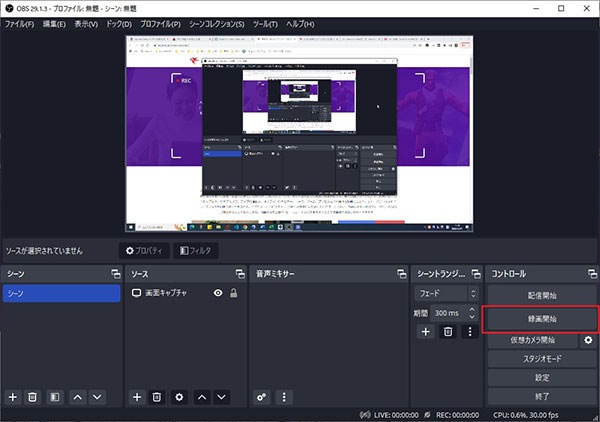Click the 録画開始 button
The image size is (600, 422).
click(541, 319)
